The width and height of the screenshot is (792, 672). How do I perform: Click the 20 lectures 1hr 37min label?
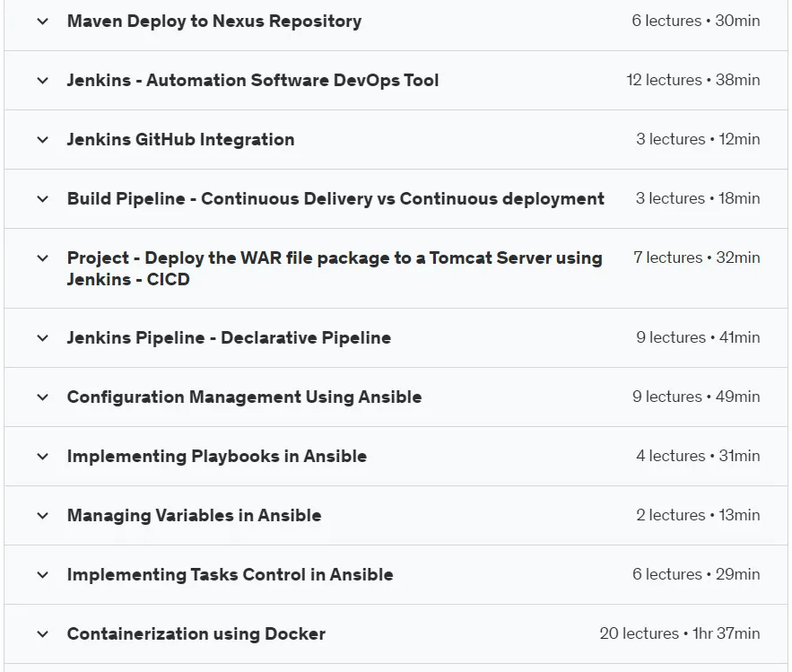679,633
